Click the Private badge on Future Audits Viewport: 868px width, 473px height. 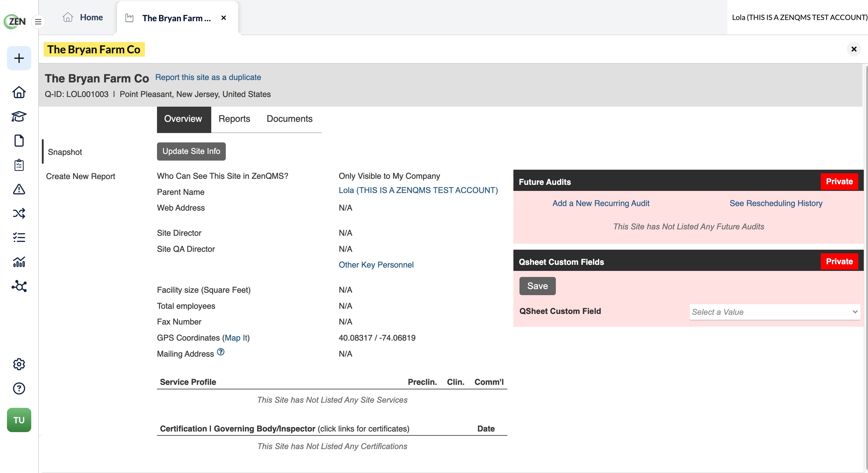[x=839, y=182]
